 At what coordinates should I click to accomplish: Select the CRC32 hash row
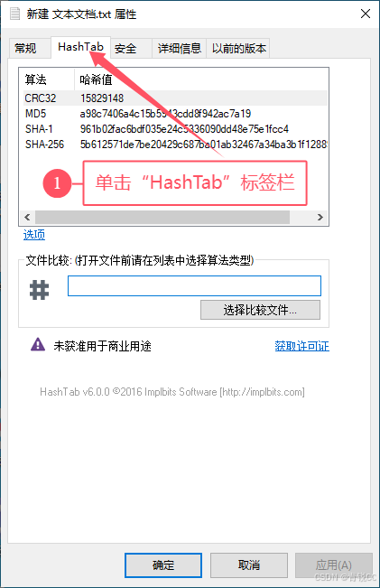[x=175, y=98]
